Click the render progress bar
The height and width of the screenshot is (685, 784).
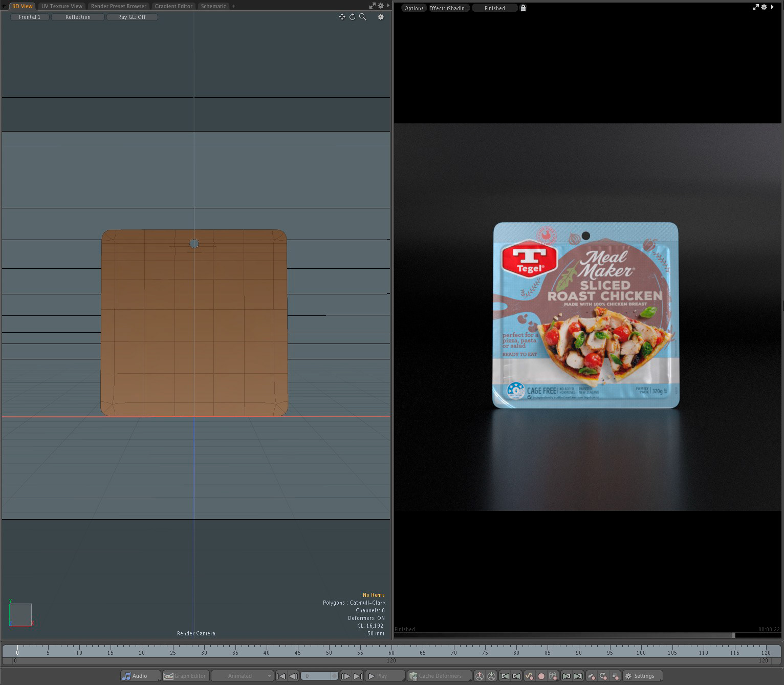pos(587,635)
